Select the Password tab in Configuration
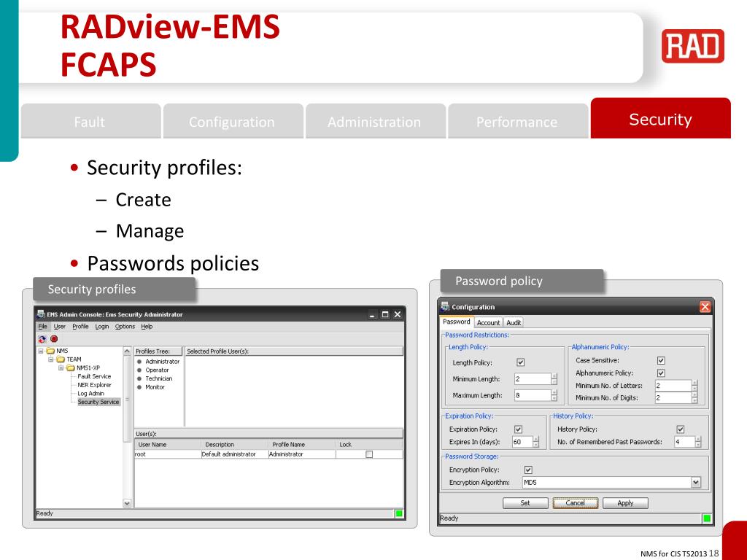This screenshot has height=560, width=747. pos(457,322)
